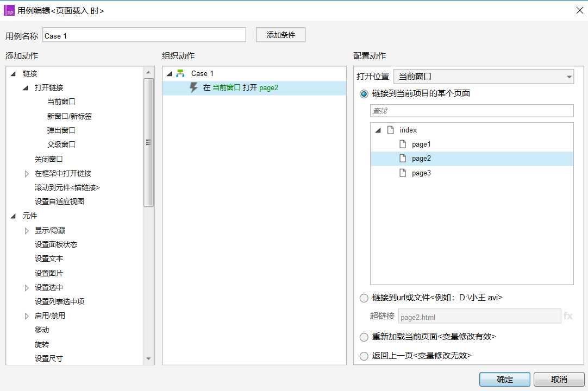The image size is (588, 391).
Task: Click the fx icon beside 超链接 field
Action: click(568, 317)
